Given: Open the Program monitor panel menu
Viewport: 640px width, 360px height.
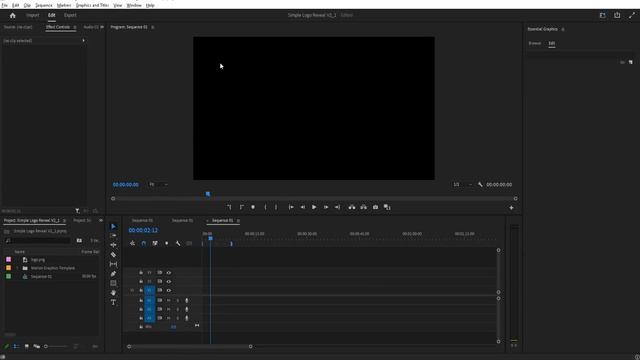Looking at the screenshot, I should pos(153,27).
